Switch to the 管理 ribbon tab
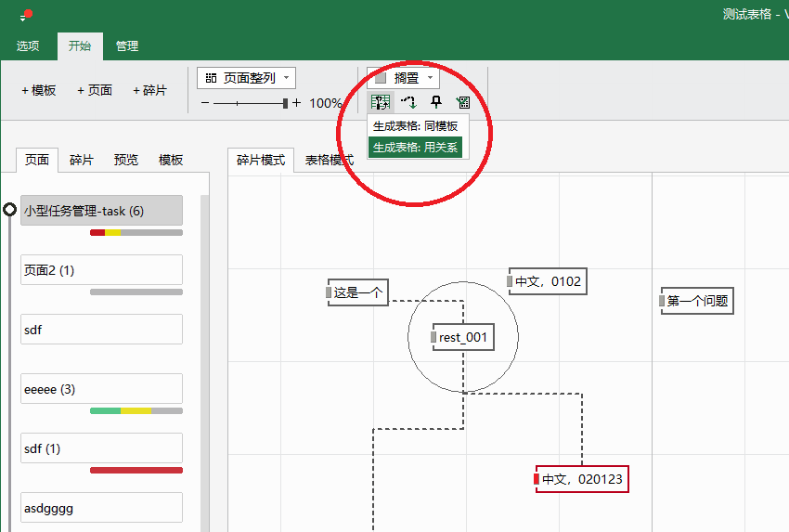789x532 pixels. 127,45
